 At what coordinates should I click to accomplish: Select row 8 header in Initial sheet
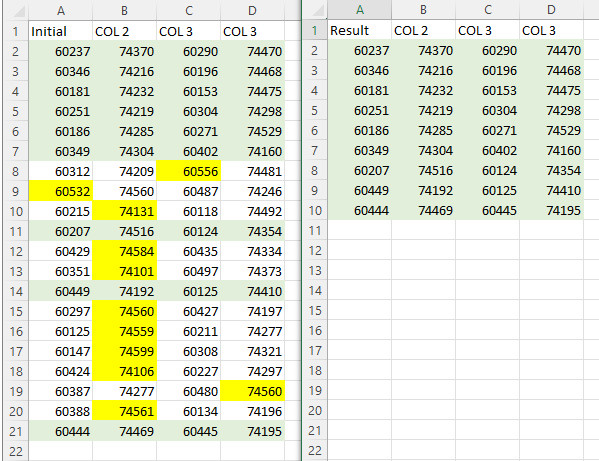pos(16,171)
